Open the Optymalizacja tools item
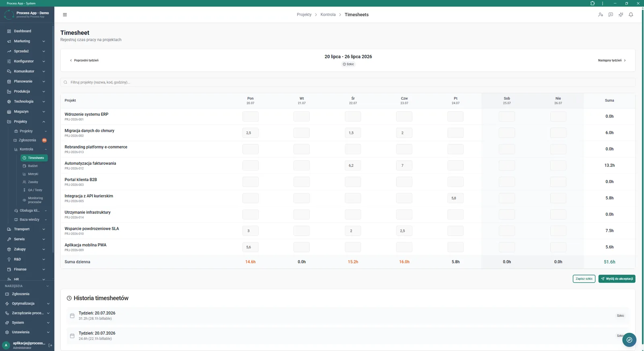Screen dimensions: 644x351 click(x=27, y=304)
